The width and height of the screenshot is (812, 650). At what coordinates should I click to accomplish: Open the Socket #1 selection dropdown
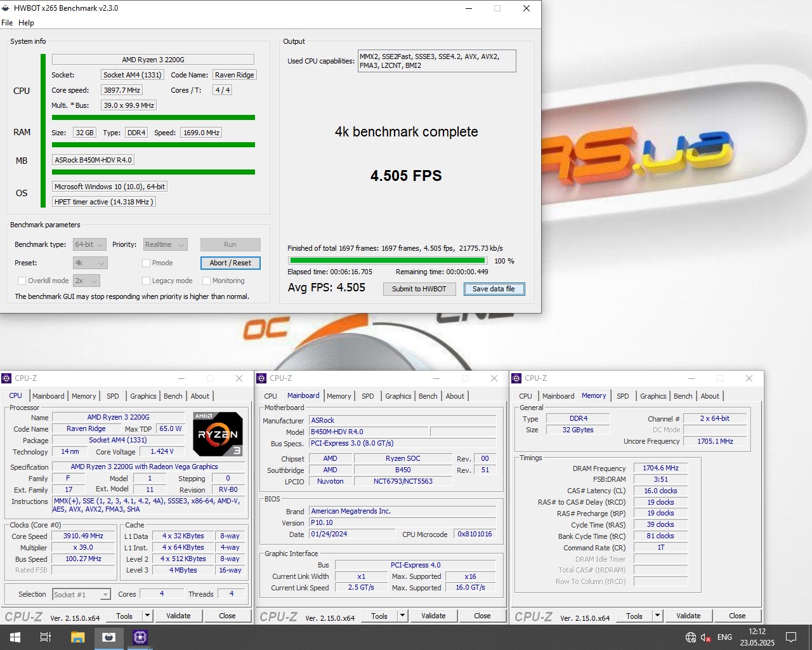pos(82,594)
